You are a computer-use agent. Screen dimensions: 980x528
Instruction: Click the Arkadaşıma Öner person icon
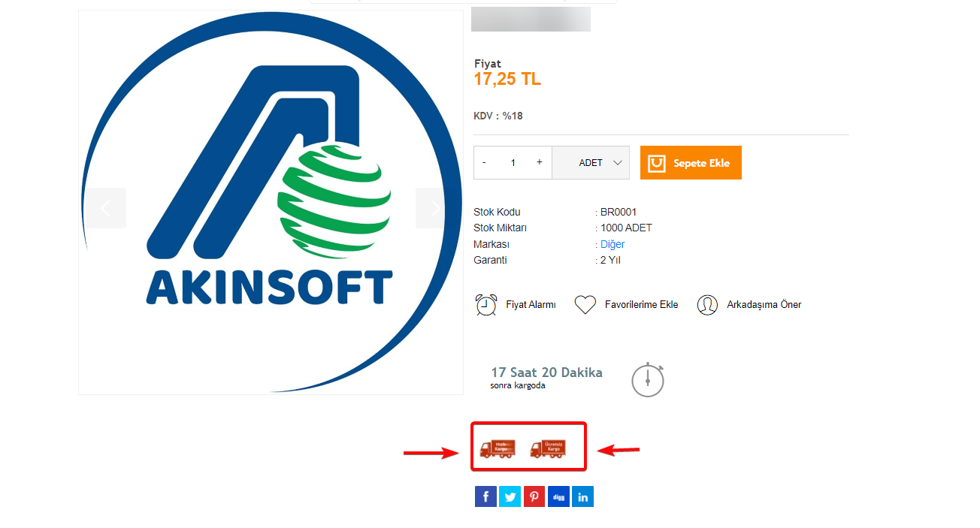point(707,304)
